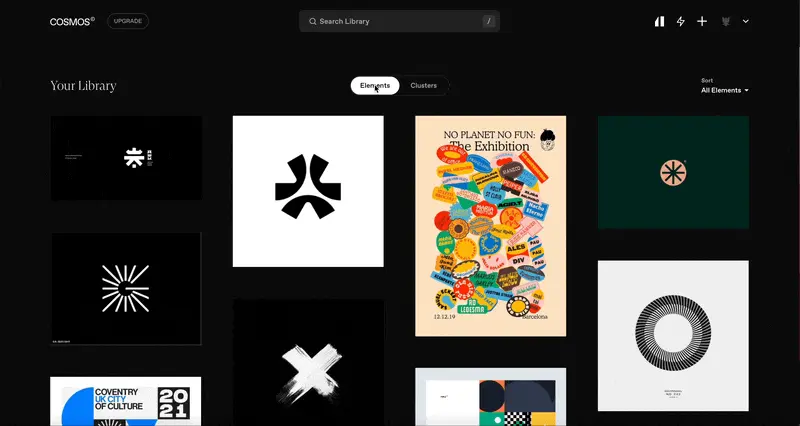Open the All Elements sort dropdown
800x426 pixels.
[x=724, y=90]
